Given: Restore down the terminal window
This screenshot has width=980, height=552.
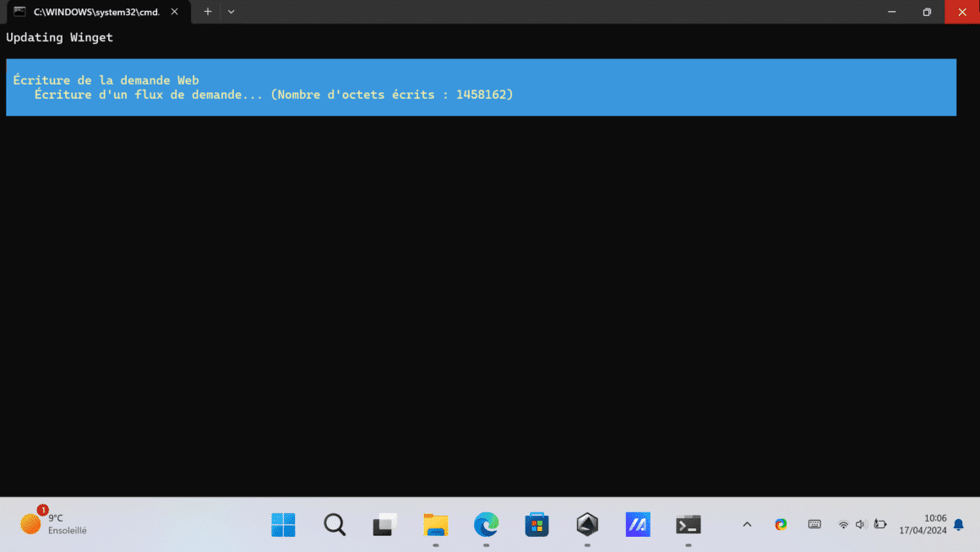Looking at the screenshot, I should coord(927,12).
